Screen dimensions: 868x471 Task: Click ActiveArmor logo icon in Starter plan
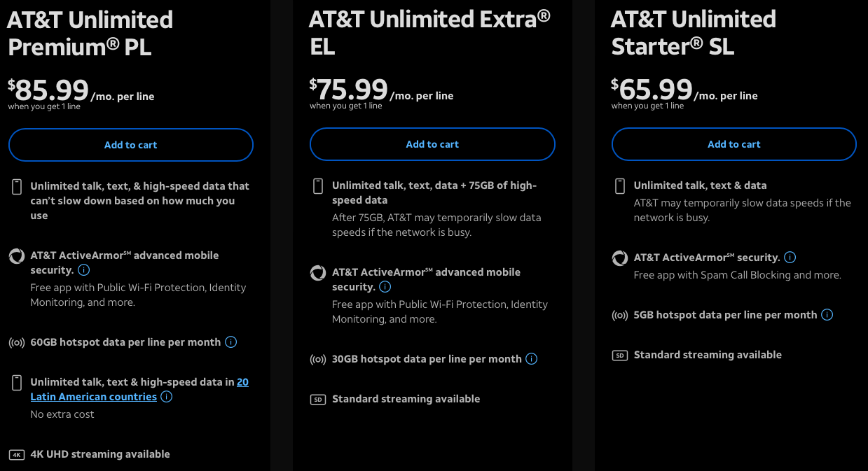[620, 258]
